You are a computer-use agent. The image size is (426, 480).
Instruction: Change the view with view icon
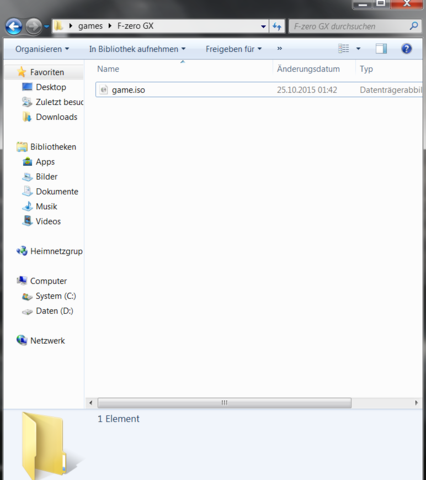(343, 49)
